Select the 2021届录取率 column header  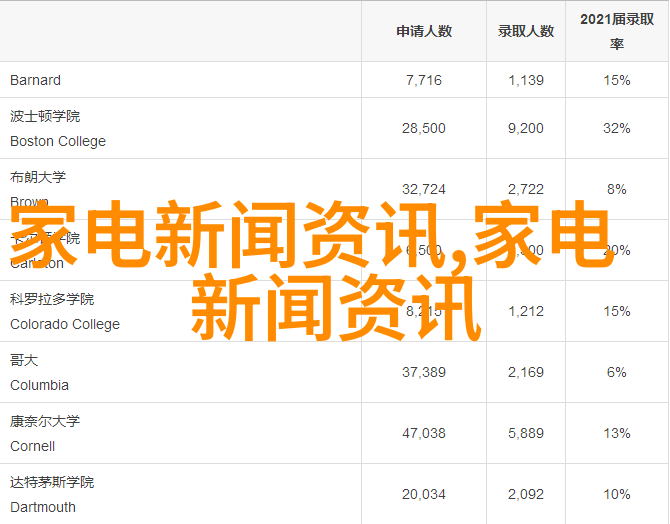coord(617,31)
